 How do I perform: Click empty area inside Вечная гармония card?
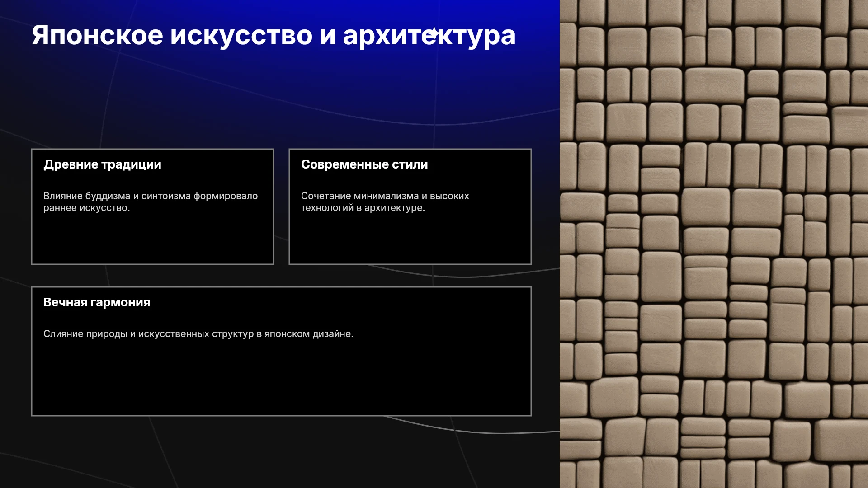(281, 380)
